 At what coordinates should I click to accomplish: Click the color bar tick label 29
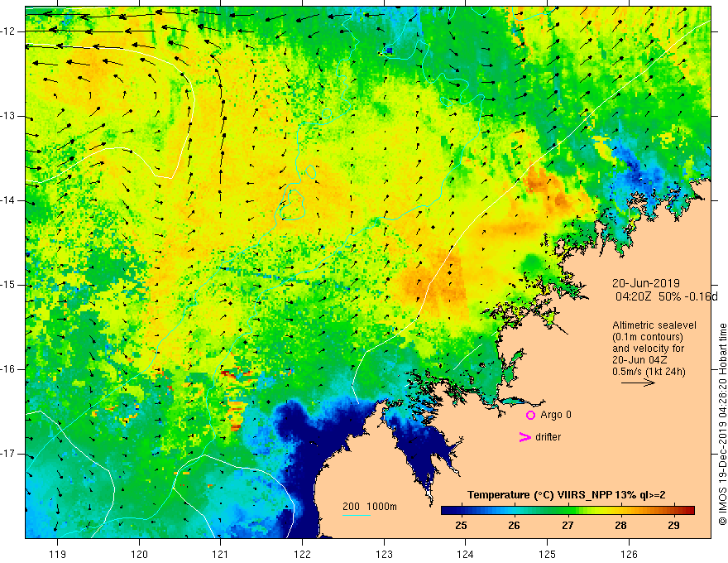point(673,526)
